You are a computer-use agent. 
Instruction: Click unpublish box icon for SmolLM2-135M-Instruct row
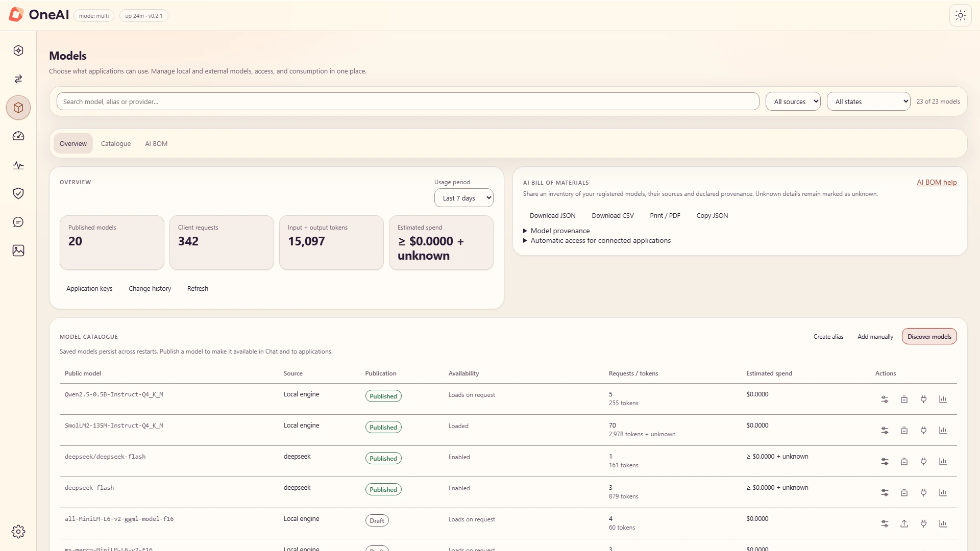point(904,431)
